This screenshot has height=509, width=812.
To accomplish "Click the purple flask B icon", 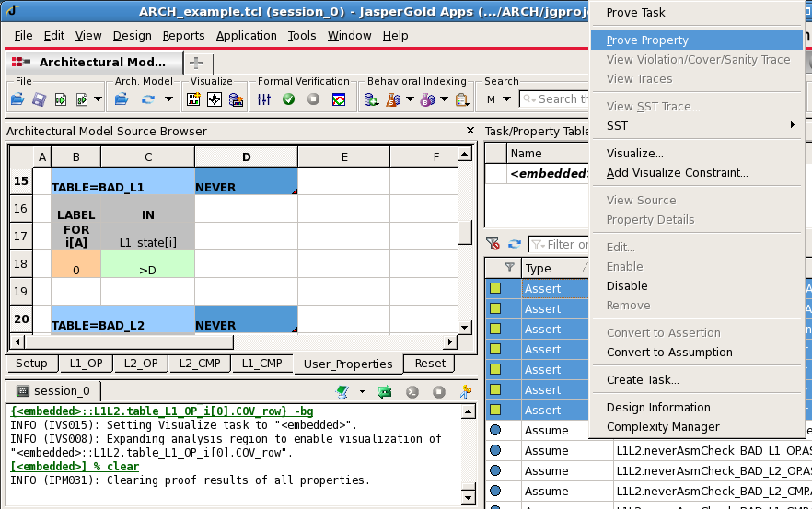I will click(427, 98).
